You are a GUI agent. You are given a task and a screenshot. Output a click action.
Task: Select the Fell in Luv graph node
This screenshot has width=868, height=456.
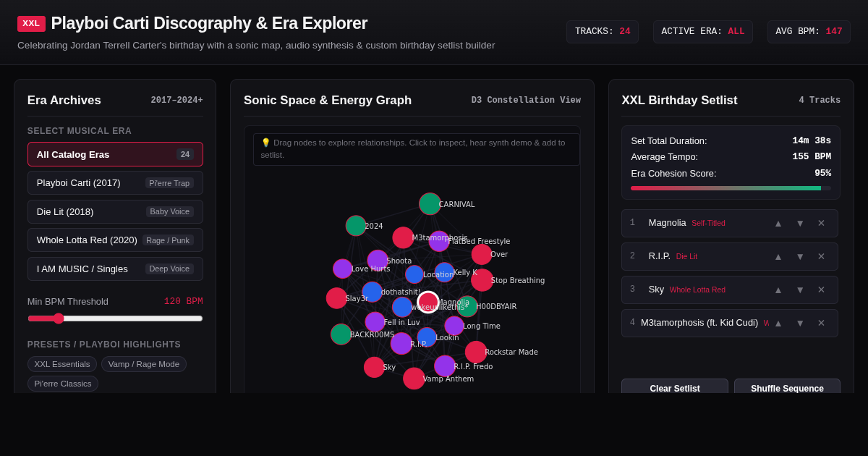coord(375,322)
